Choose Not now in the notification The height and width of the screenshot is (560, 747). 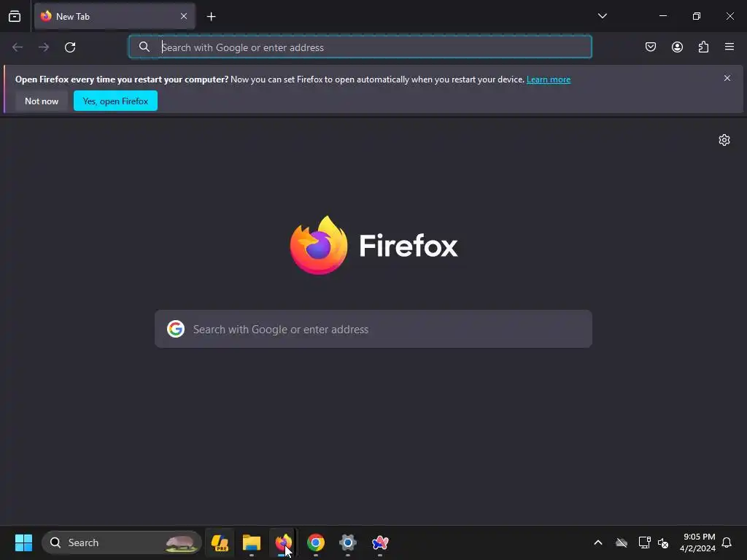(42, 101)
